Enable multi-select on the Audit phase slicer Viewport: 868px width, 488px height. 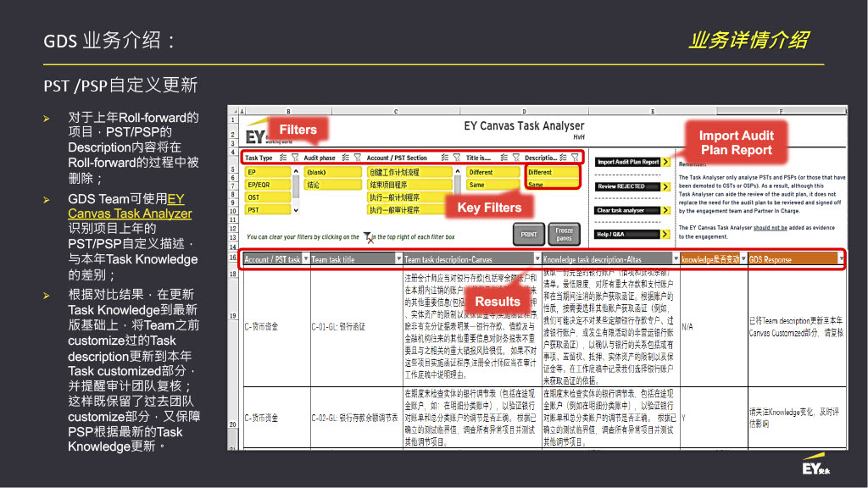tap(346, 158)
